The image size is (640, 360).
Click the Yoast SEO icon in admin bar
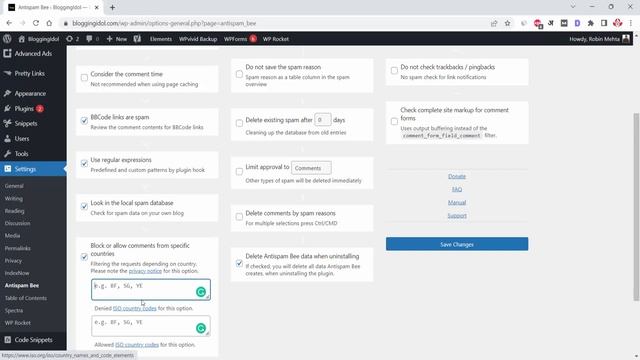coord(137,39)
